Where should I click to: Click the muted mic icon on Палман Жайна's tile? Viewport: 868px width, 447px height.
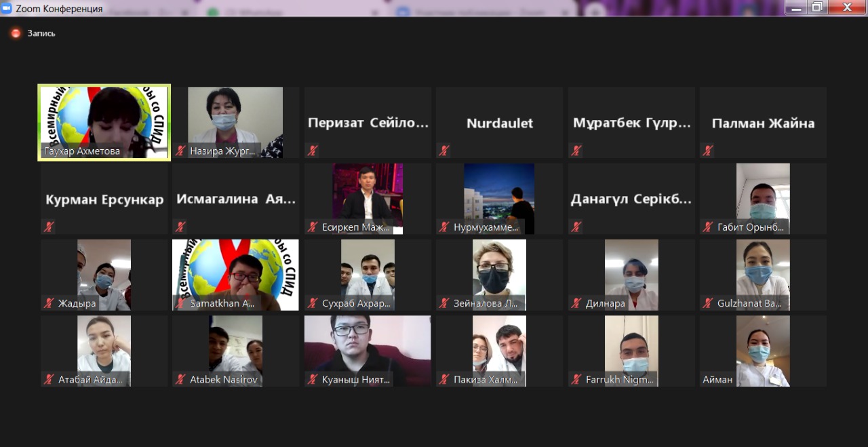708,151
